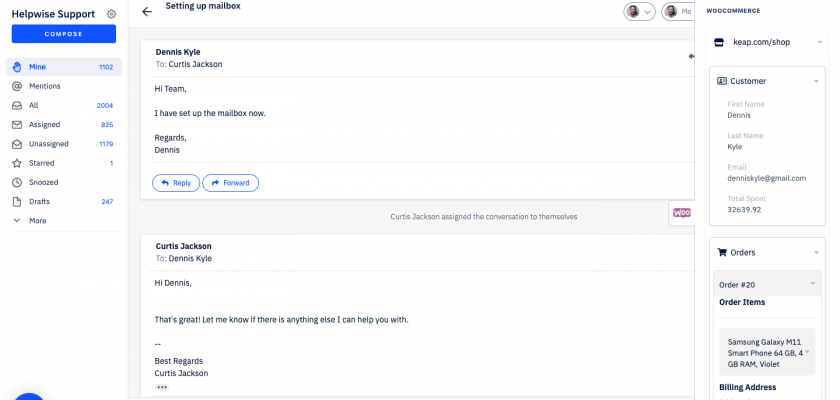Click the reply arrow on Dennis's email header
The width and height of the screenshot is (840, 400).
pyautogui.click(x=690, y=57)
